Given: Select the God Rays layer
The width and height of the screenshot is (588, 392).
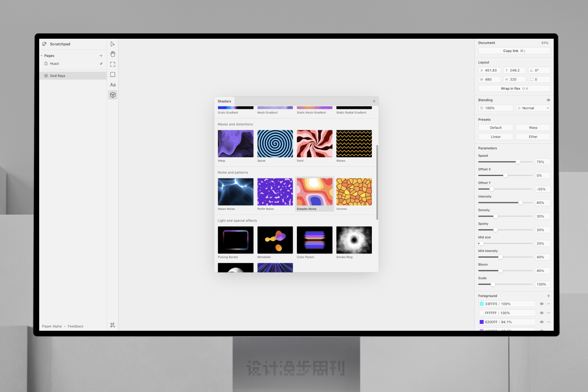Looking at the screenshot, I should pos(57,76).
